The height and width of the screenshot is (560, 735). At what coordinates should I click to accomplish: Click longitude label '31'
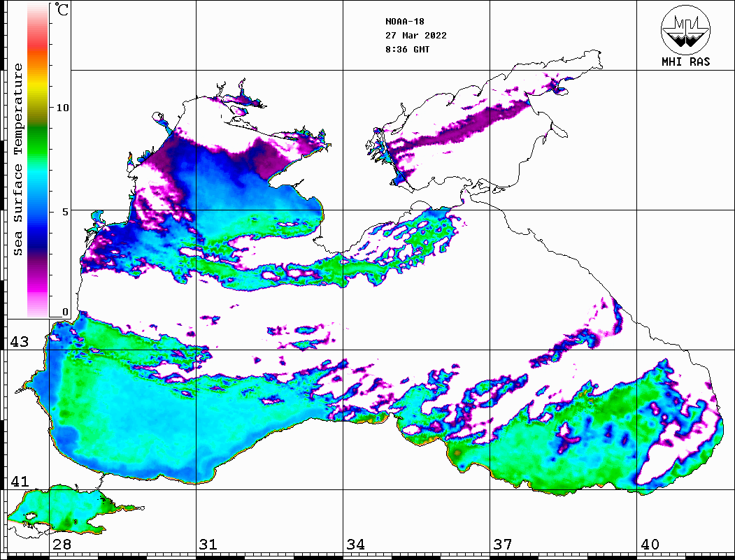pos(208,545)
